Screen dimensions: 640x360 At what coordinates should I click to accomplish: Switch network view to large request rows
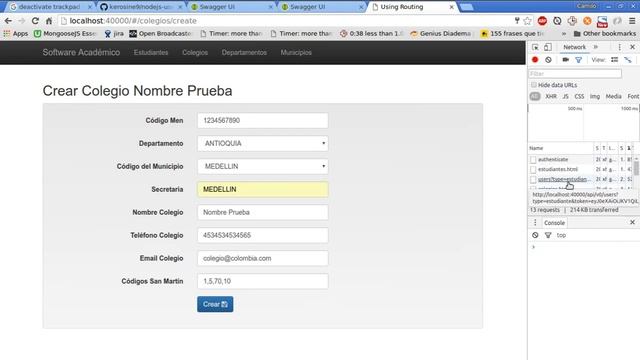click(614, 60)
